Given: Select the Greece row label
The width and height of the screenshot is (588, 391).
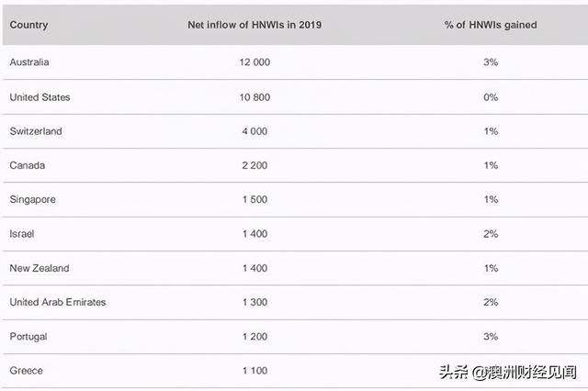Looking at the screenshot, I should (26, 371).
